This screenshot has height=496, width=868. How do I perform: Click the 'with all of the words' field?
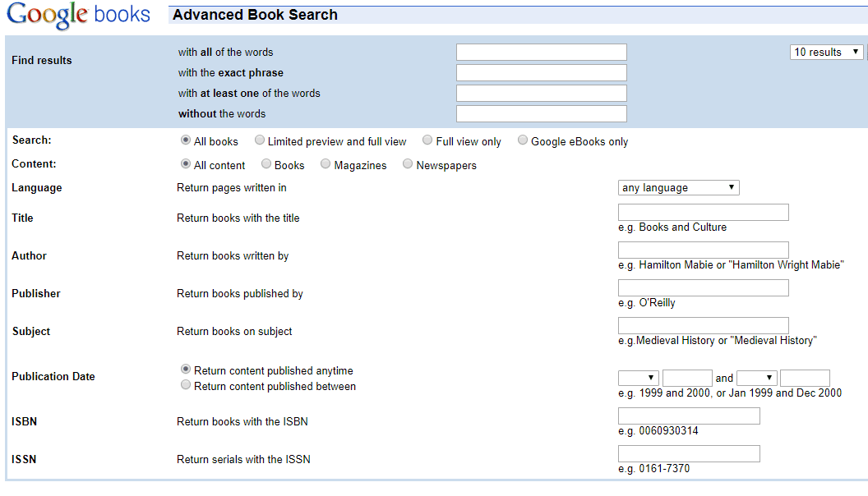coord(542,52)
